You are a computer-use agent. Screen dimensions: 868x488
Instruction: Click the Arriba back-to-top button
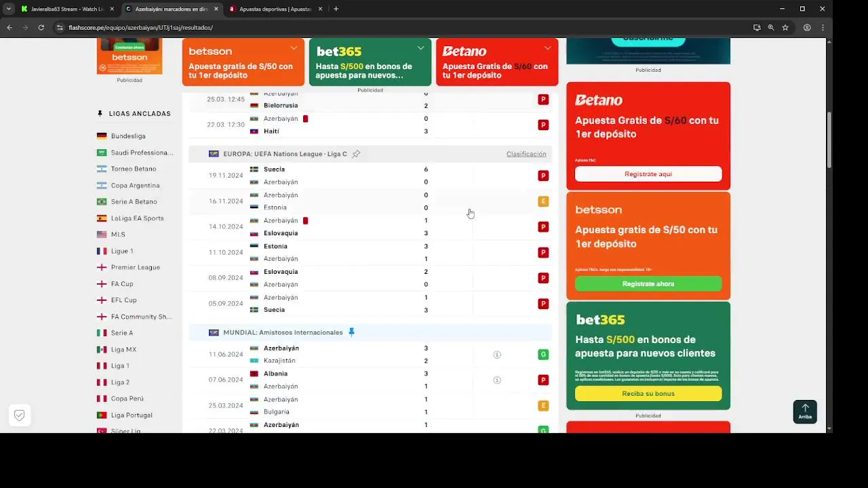[x=805, y=411]
